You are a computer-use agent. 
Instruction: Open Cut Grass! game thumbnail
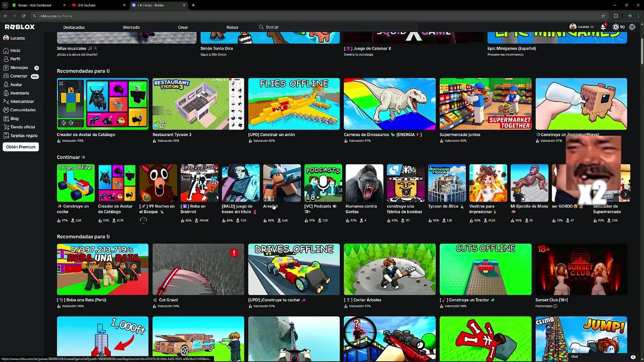coord(198,269)
